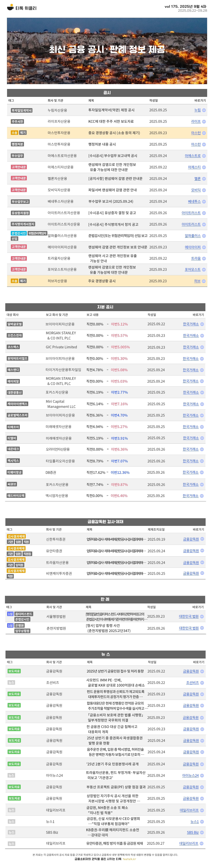Click the night cityscape banner image
Screen dimensions: 211x868
(x=107, y=51)
